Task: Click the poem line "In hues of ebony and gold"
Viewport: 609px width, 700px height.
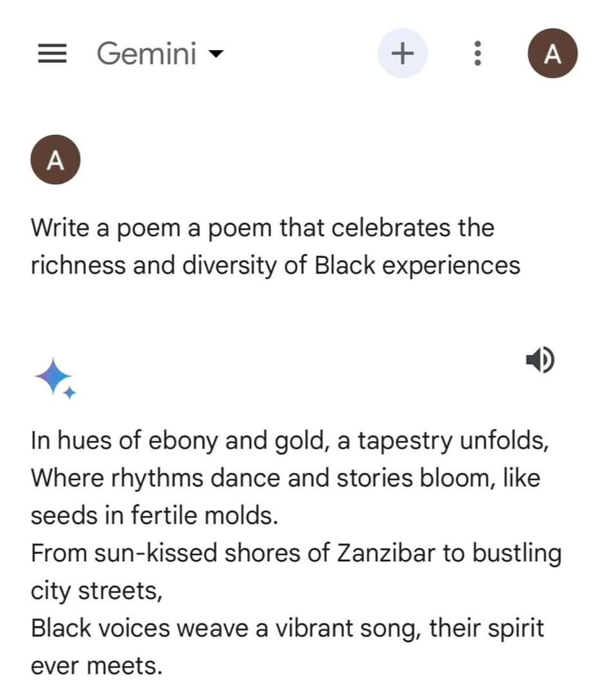Action: pyautogui.click(x=289, y=441)
